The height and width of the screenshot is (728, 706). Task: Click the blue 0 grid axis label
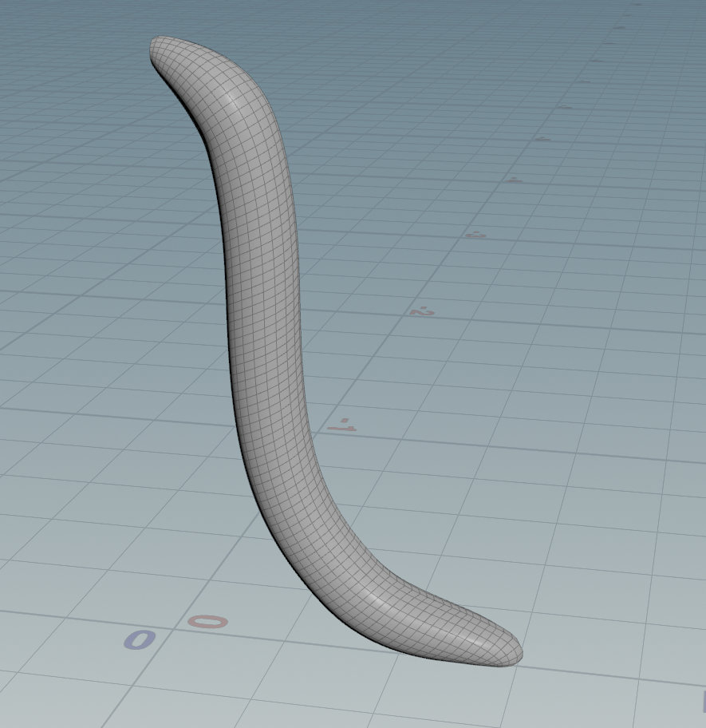pos(139,639)
